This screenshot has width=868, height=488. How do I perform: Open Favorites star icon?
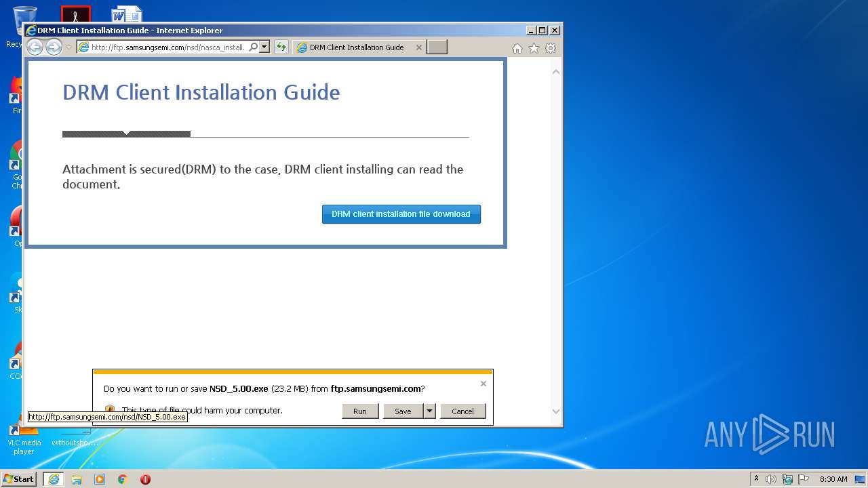click(x=534, y=48)
